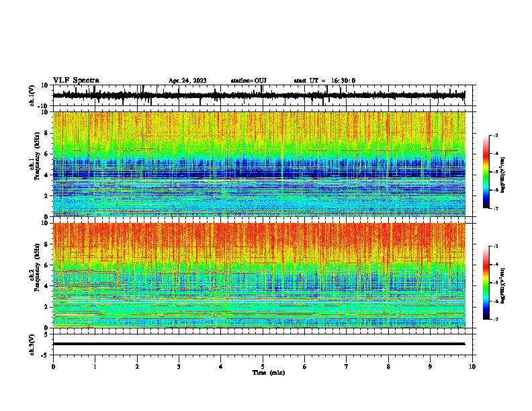
Task: Click the time axis tick label "9"
Action: point(430,367)
